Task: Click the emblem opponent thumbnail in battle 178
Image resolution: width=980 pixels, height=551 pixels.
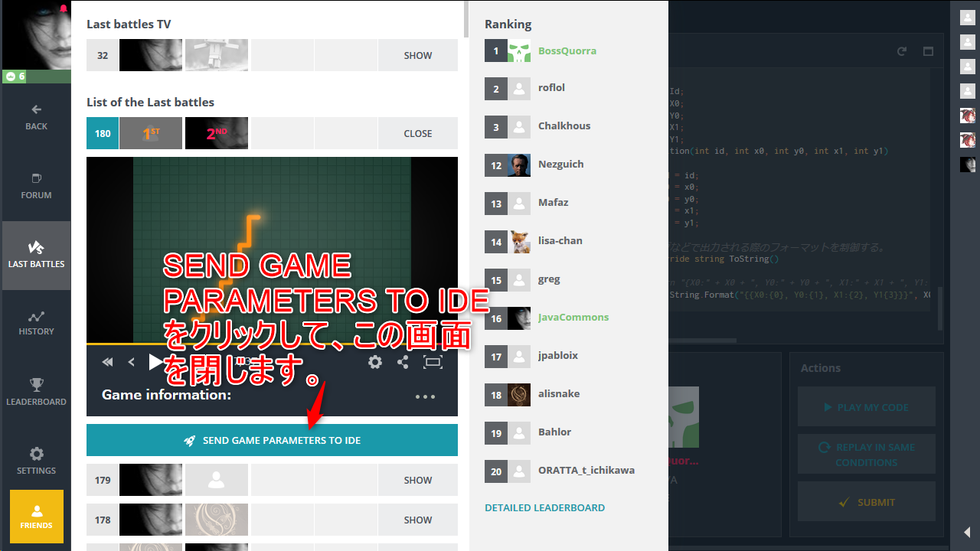Action: tap(217, 520)
